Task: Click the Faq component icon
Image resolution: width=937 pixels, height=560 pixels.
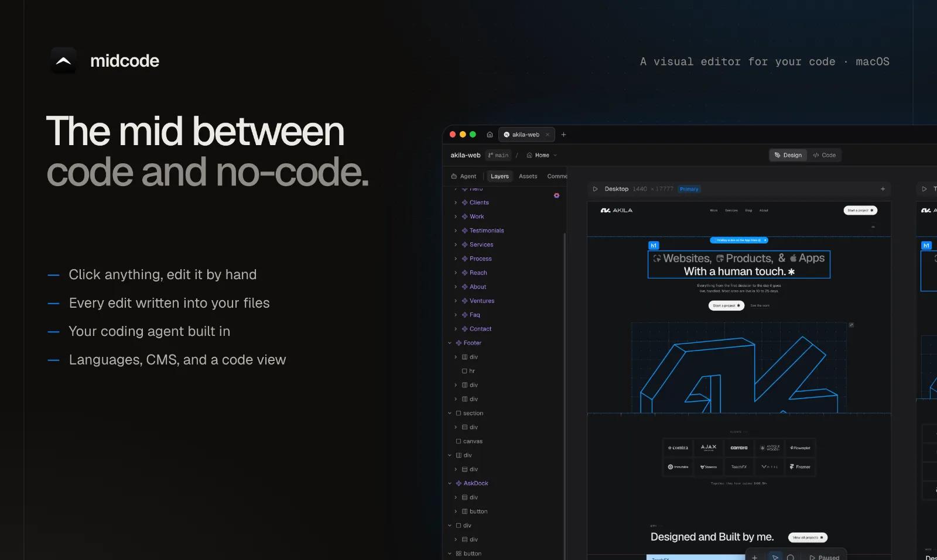Action: [464, 315]
